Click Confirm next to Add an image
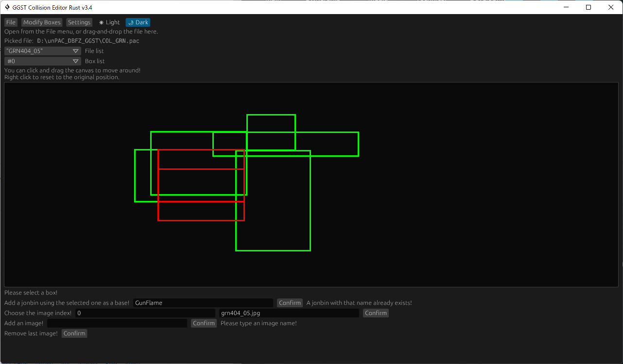 [x=204, y=323]
